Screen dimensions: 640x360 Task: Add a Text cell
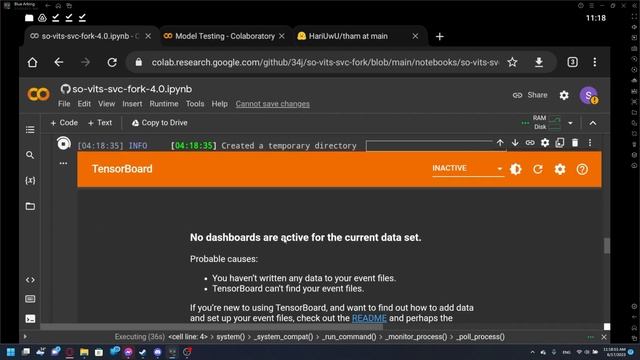point(100,123)
